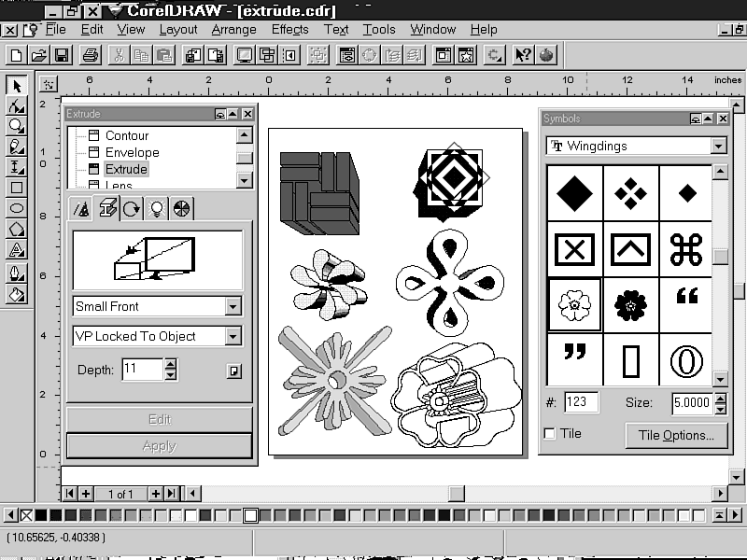Open the Fill tool flyout
The image size is (747, 560).
(16, 294)
